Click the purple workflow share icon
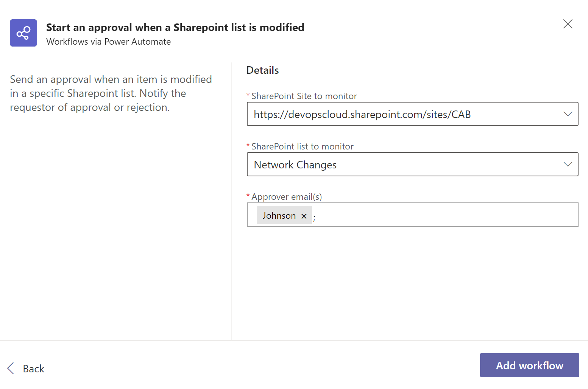 click(23, 33)
